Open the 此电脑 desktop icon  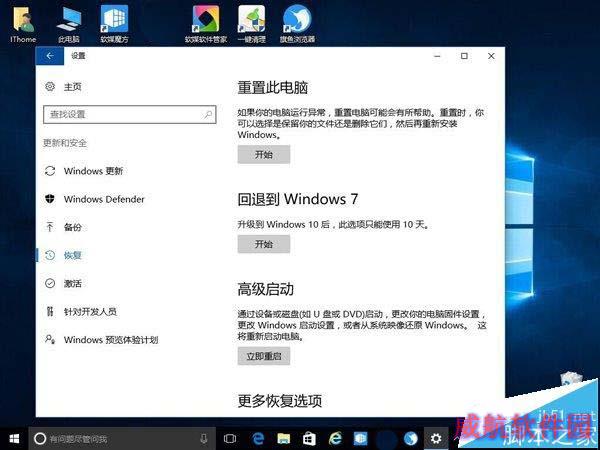click(69, 24)
